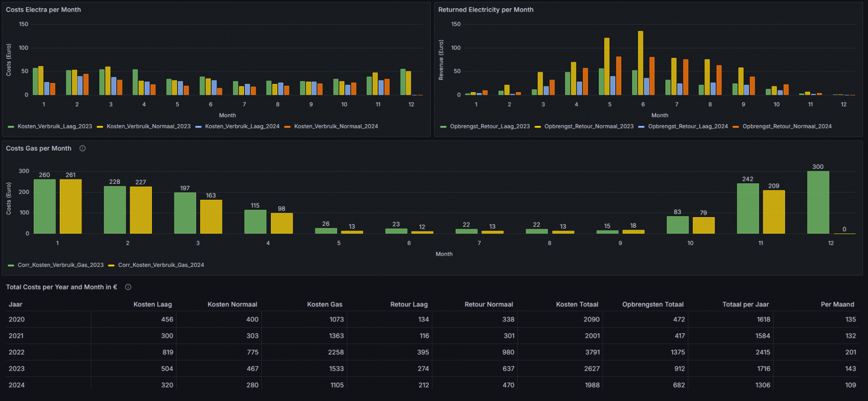This screenshot has width=868, height=401.
Task: Click Corr_Kosten_Verbruik_Gas_2024 legend label
Action: [161, 265]
